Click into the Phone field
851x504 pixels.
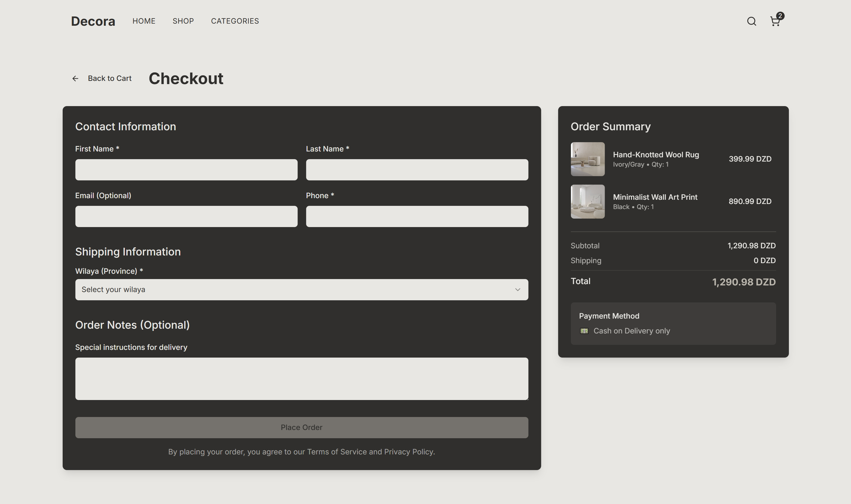click(417, 216)
